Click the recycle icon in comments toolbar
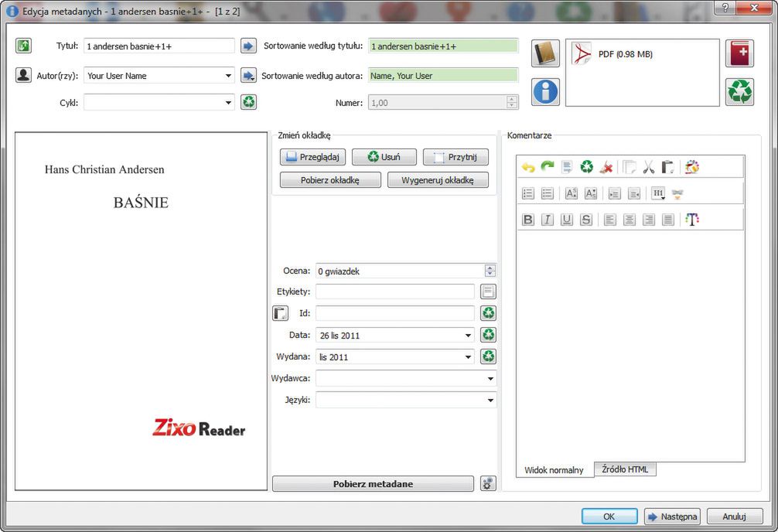Image resolution: width=778 pixels, height=532 pixels. pos(586,167)
